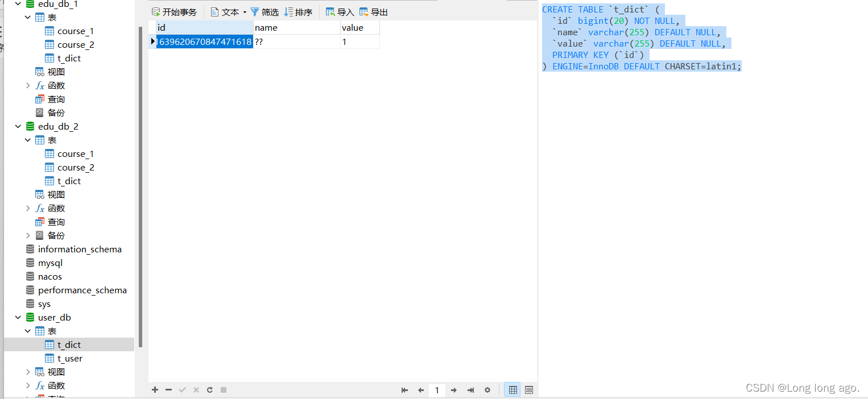Image resolution: width=868 pixels, height=399 pixels.
Task: Add a new record with the plus icon
Action: (155, 390)
